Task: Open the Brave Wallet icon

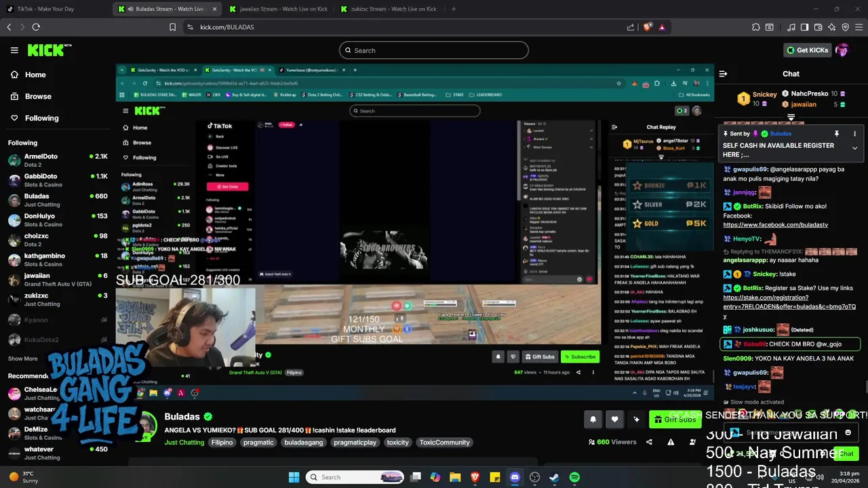Action: (818, 27)
